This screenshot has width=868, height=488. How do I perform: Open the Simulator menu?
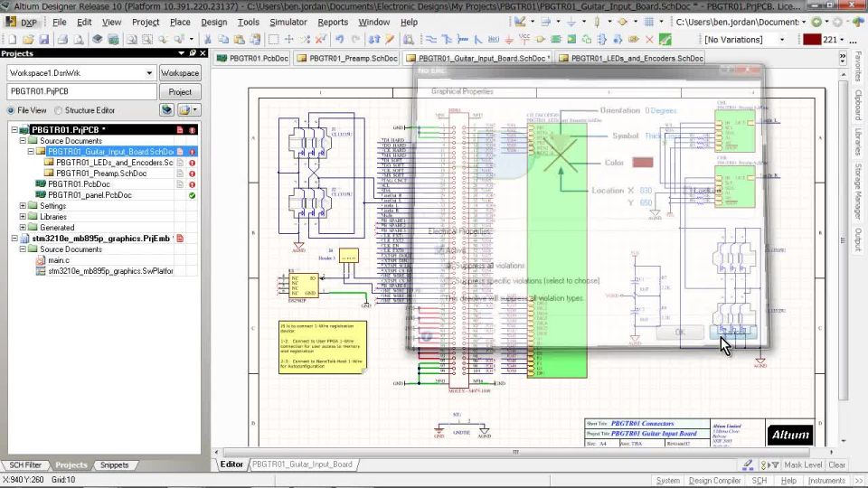coord(288,22)
